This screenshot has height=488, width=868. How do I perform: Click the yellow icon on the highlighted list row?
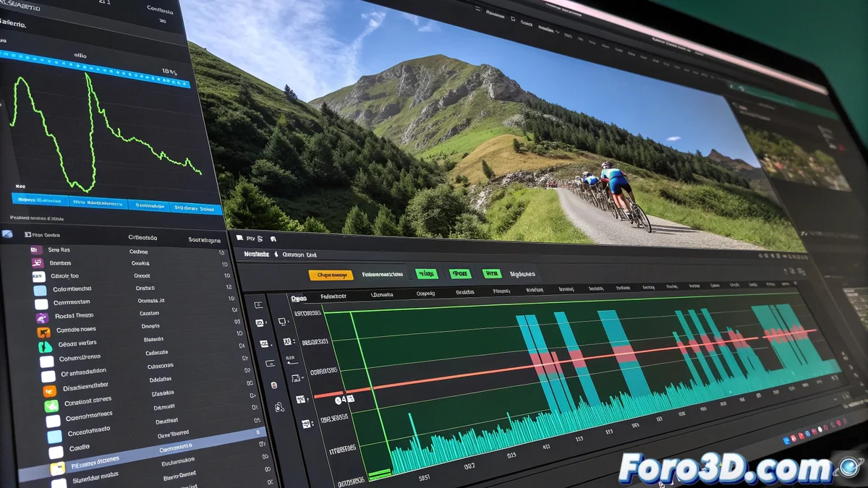[58, 468]
